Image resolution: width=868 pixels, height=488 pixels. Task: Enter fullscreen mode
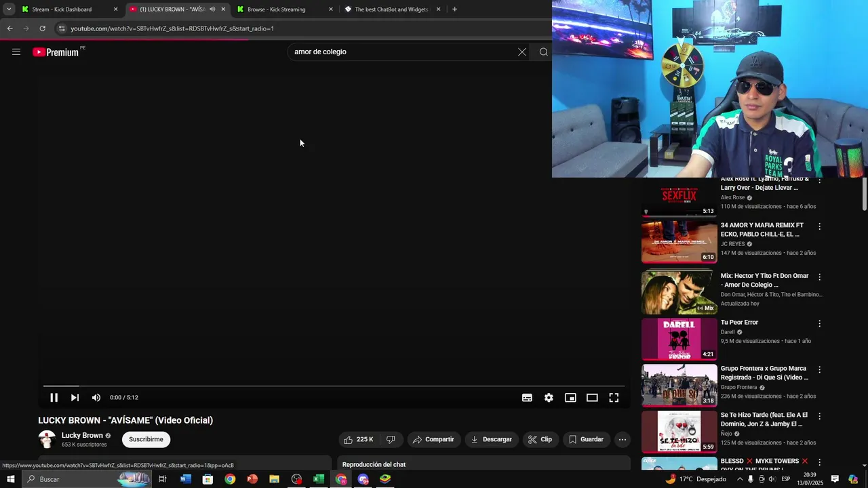[614, 398]
